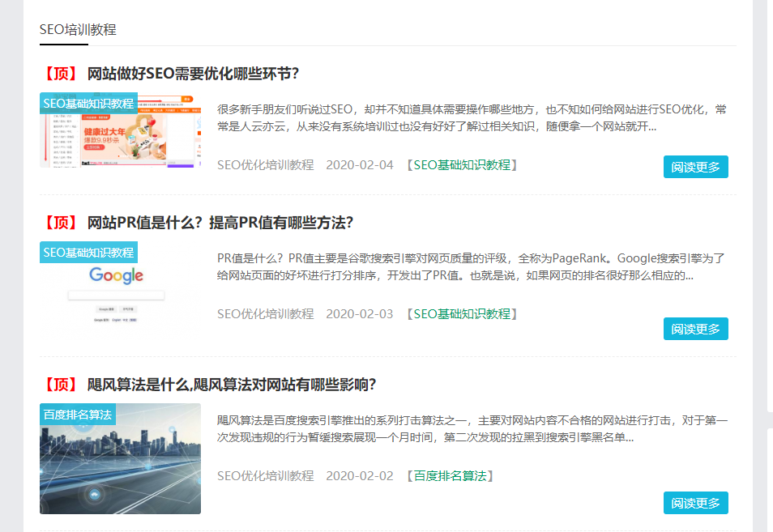Open article 网站PR值是什么 title link
Viewport: 773px width, 532px height.
tap(220, 223)
